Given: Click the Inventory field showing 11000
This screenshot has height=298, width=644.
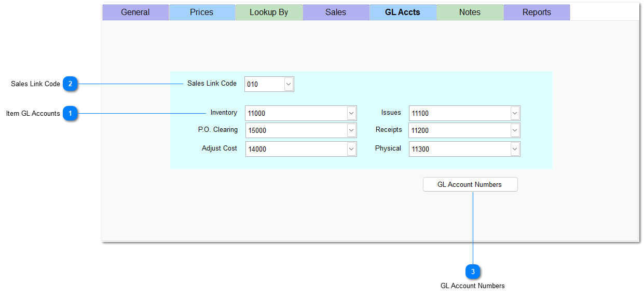Looking at the screenshot, I should pyautogui.click(x=296, y=113).
